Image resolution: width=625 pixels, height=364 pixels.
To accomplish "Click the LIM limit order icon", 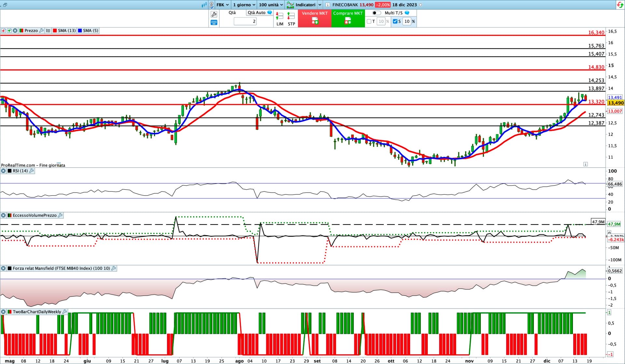I will 279,16.
